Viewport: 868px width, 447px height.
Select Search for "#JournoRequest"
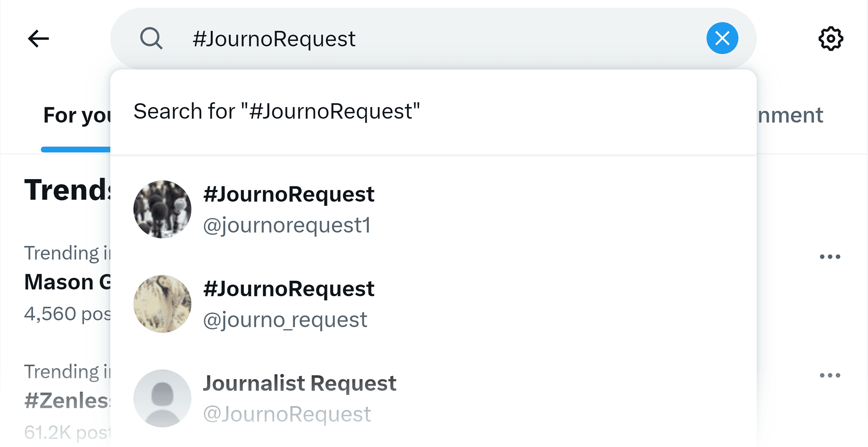[x=277, y=110]
